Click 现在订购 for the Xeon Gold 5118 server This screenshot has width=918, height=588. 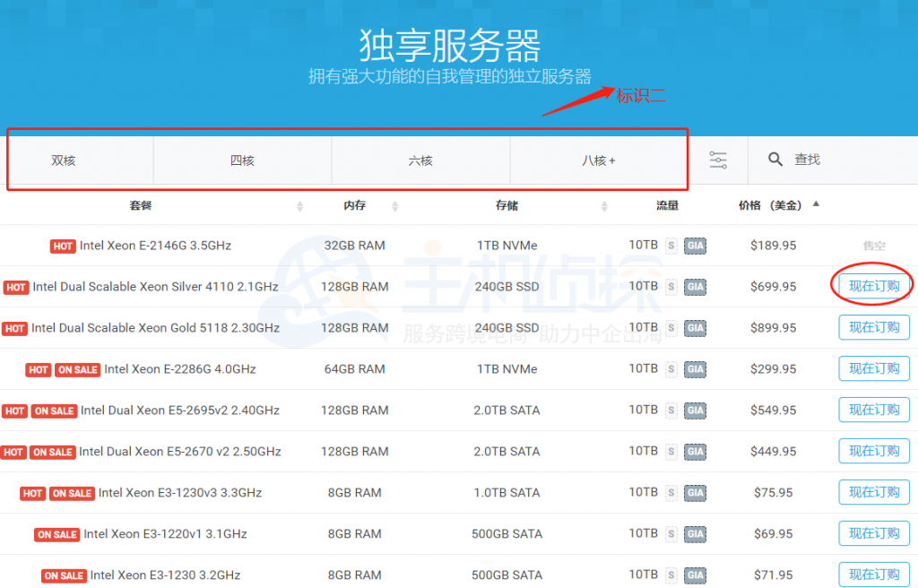[874, 327]
